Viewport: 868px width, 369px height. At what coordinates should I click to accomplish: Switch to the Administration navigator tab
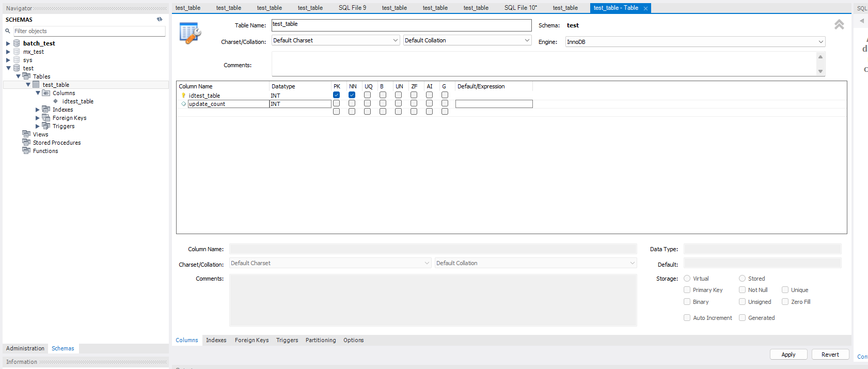click(x=25, y=348)
